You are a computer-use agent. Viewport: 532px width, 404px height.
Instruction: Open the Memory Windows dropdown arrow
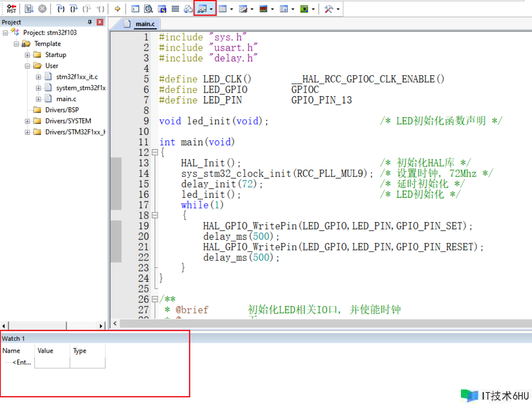pyautogui.click(x=231, y=9)
